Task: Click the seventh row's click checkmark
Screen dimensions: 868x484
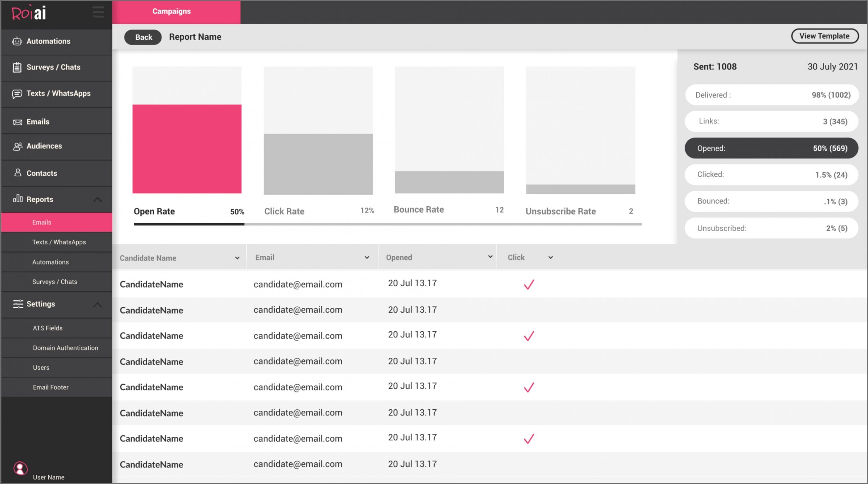Action: pyautogui.click(x=529, y=439)
